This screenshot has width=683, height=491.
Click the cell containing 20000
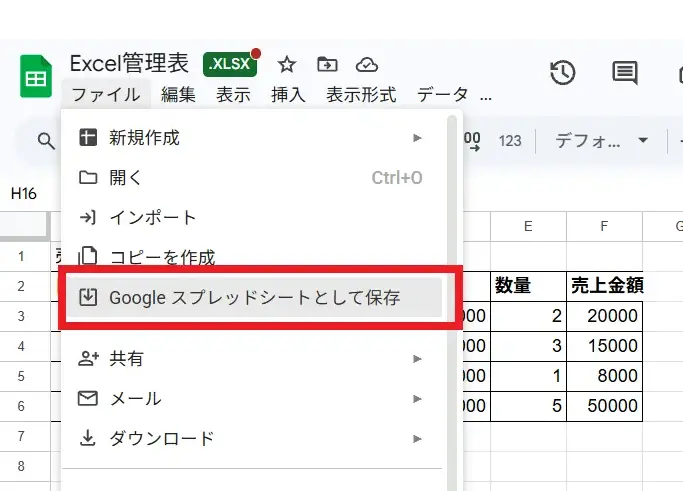pyautogui.click(x=605, y=316)
